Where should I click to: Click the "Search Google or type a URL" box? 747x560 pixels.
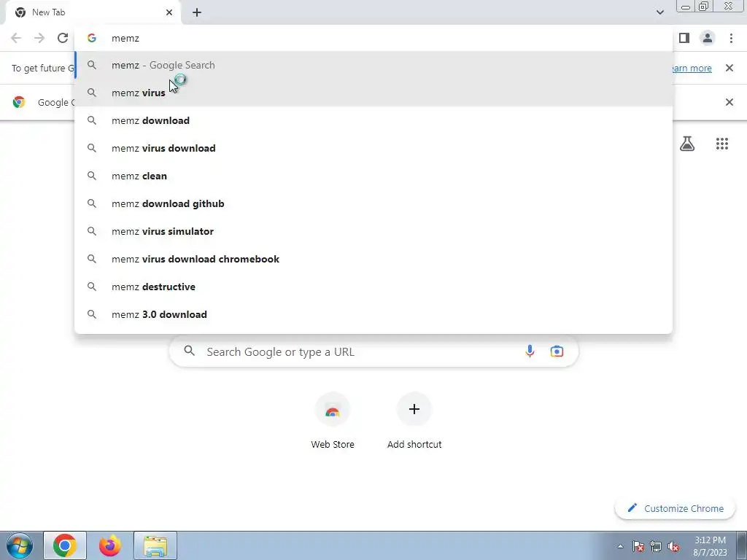coord(373,351)
